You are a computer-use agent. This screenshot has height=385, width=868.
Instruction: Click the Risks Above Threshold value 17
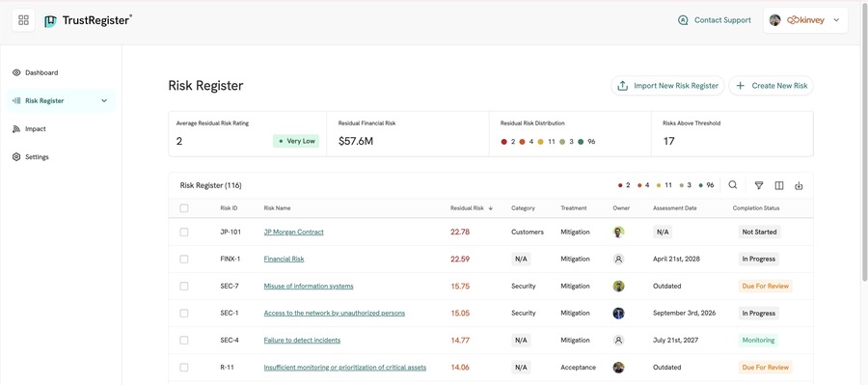[668, 141]
